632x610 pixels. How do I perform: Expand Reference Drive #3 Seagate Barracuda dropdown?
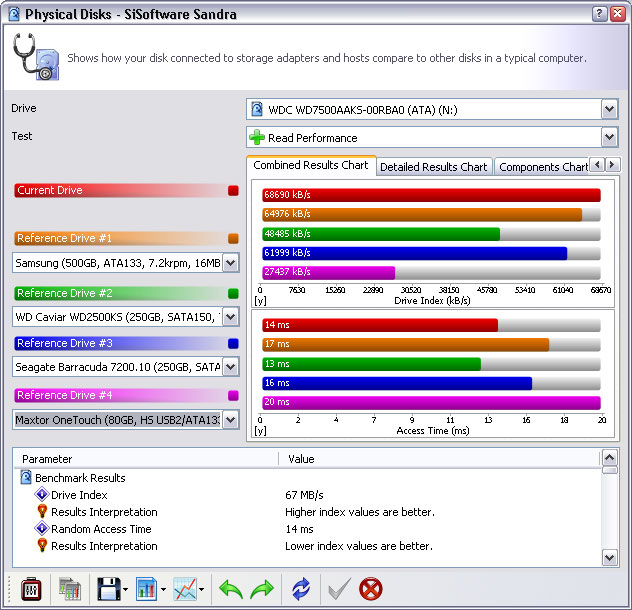click(x=231, y=367)
